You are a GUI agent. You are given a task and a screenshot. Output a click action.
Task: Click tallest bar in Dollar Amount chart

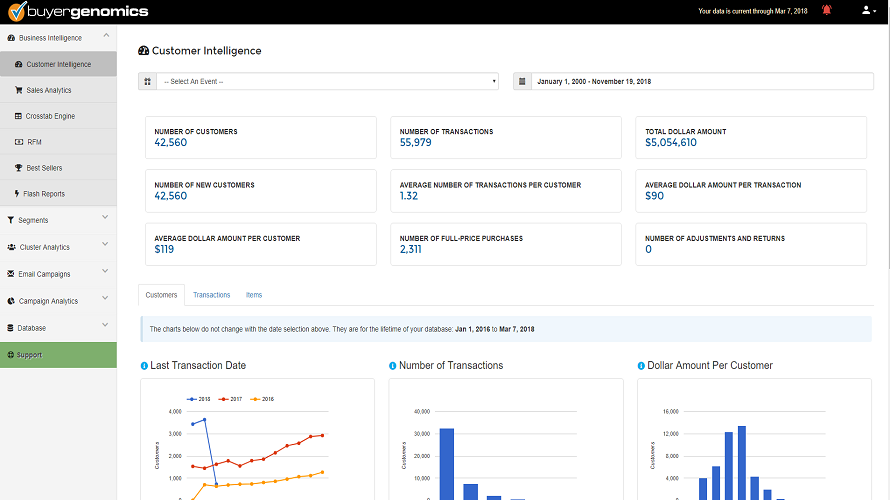[742, 463]
